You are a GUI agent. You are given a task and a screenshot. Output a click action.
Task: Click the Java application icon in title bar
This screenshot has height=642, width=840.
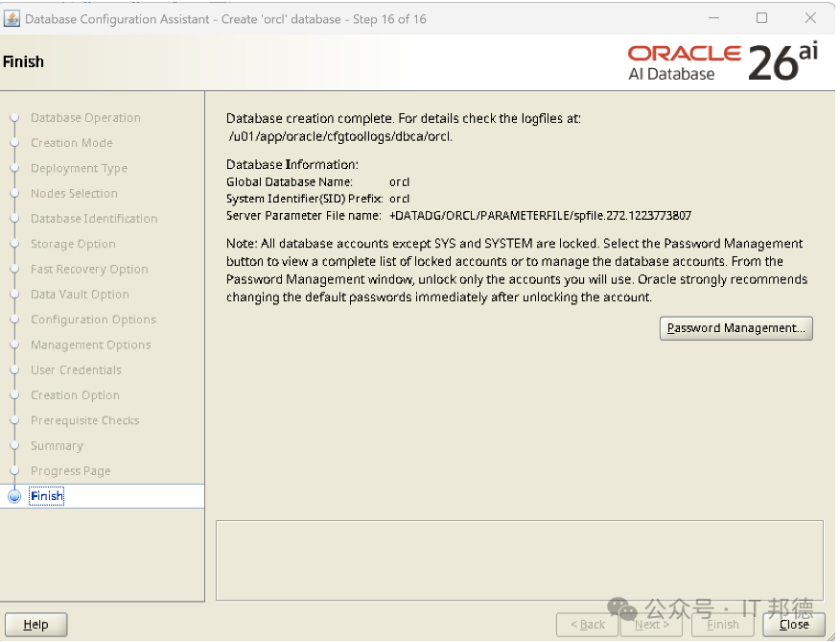[12, 19]
